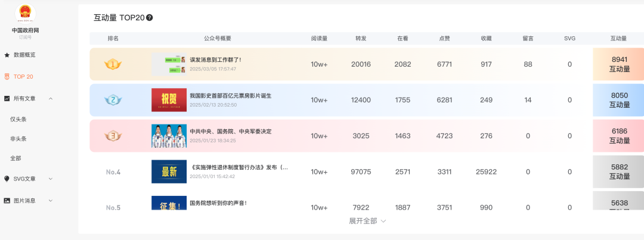Click timestamp 2025/02/13 20:52:50
644x240 pixels.
[x=213, y=105]
